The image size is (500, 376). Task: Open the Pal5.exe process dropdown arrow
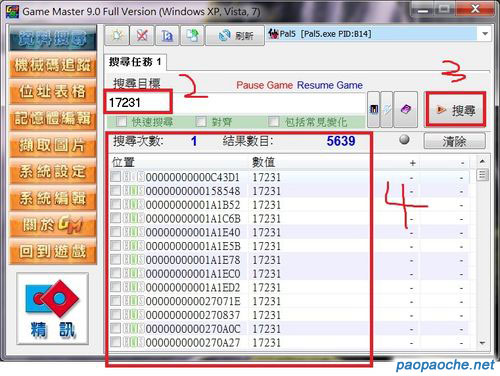coord(485,34)
